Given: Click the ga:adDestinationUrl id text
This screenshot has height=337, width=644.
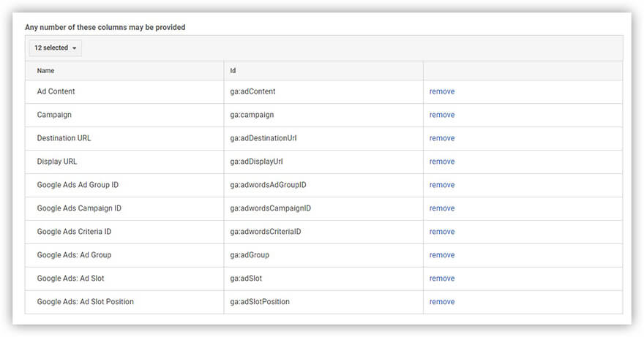Looking at the screenshot, I should coord(263,138).
